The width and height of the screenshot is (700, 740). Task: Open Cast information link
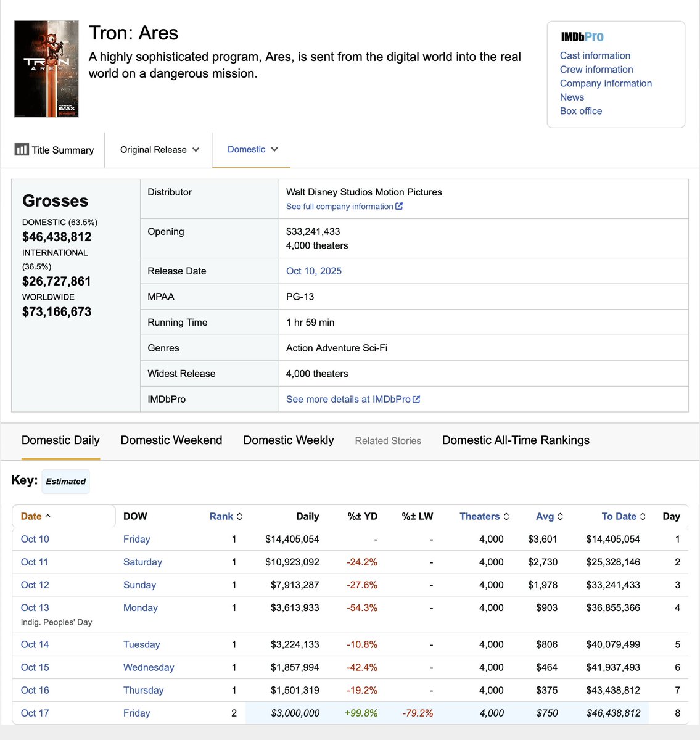click(595, 55)
